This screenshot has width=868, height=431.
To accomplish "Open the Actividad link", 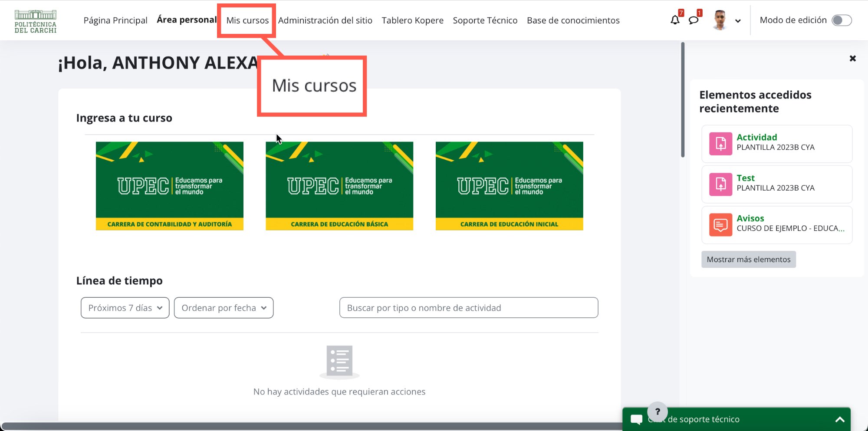I will coord(756,137).
